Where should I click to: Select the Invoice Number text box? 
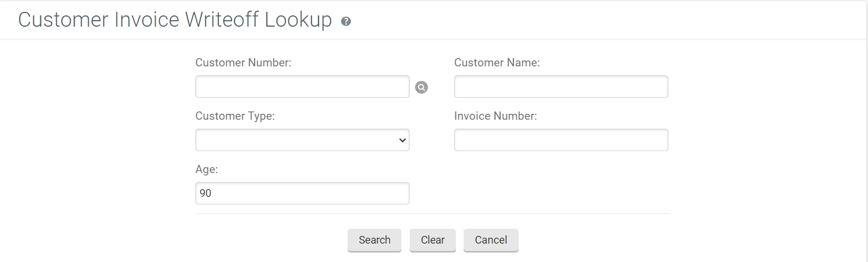click(x=561, y=140)
